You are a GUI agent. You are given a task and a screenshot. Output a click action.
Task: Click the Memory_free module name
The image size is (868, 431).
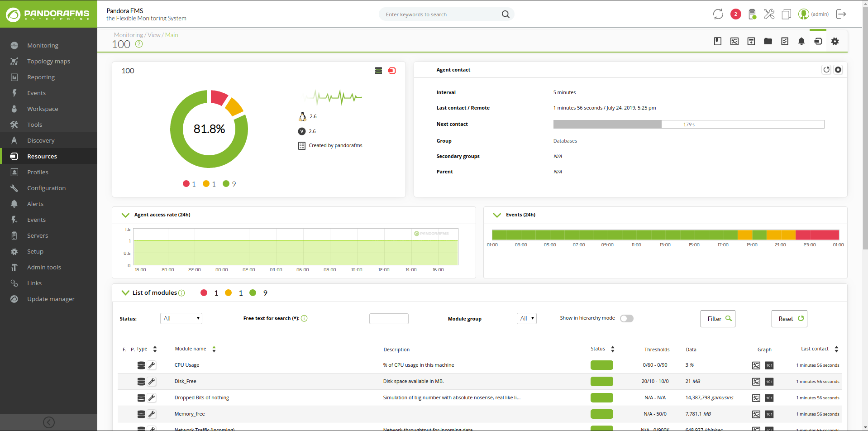(190, 414)
